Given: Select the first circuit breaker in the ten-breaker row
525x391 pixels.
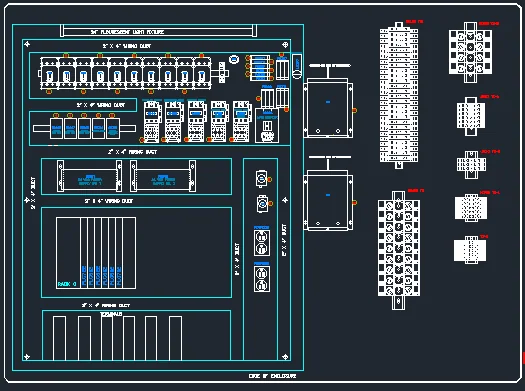Looking at the screenshot, I should pos(50,74).
